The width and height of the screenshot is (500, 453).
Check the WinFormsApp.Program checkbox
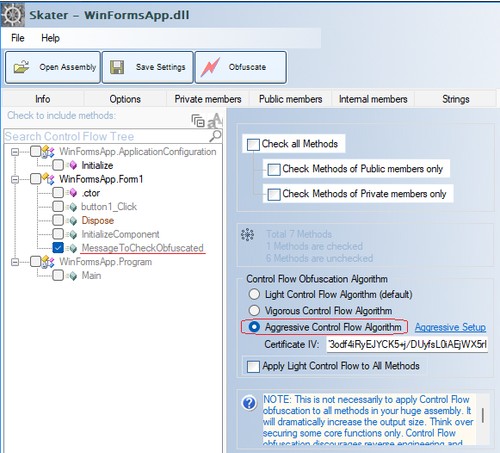pos(35,261)
